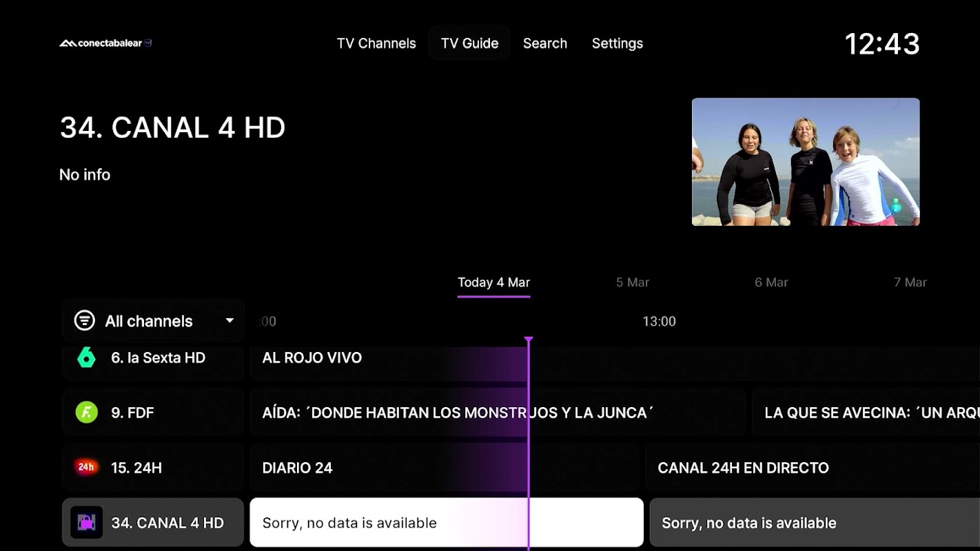The height and width of the screenshot is (551, 980).
Task: Select 34. CANAL 4 HD channel name in list
Action: pos(167,523)
